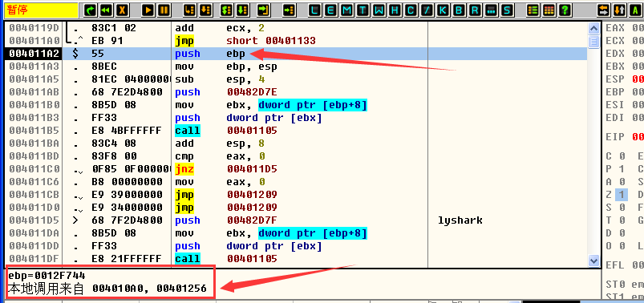Viewport: 644px width, 303px height.
Task: Click the Trace into toolbar icon
Action: coord(228,10)
